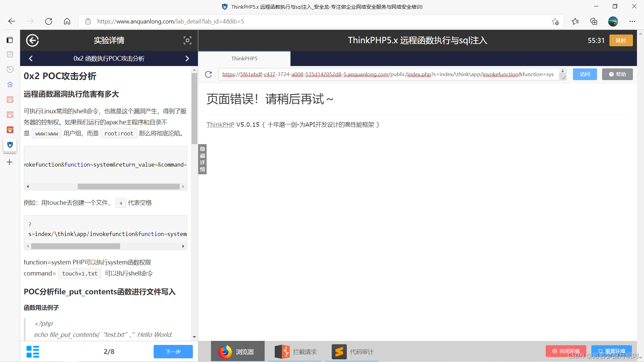Click the touch+1.txt code snippet
The image size is (644, 362).
coord(80,274)
